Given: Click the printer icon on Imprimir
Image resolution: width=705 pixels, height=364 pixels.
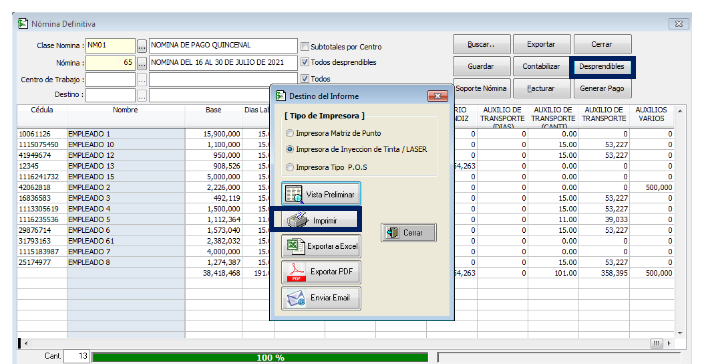Looking at the screenshot, I should 298,220.
